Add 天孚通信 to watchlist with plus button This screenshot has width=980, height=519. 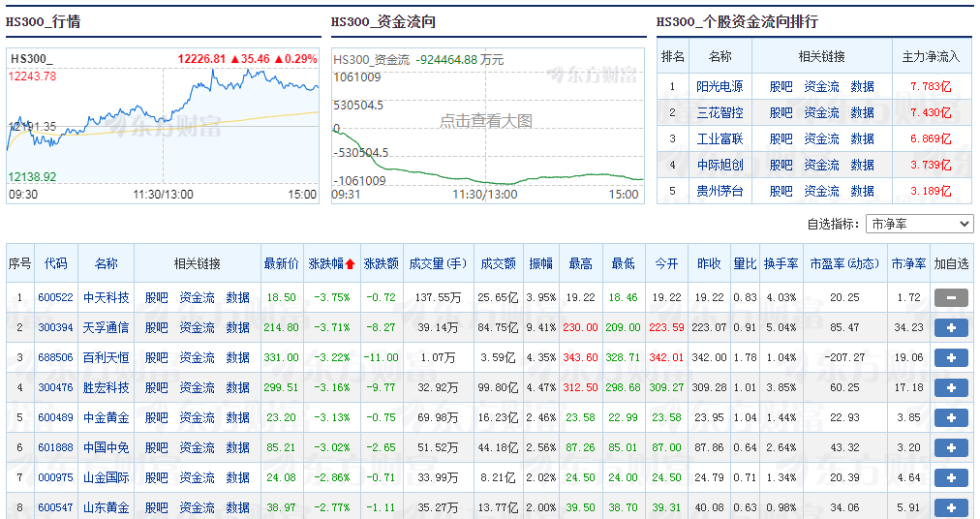pyautogui.click(x=951, y=327)
